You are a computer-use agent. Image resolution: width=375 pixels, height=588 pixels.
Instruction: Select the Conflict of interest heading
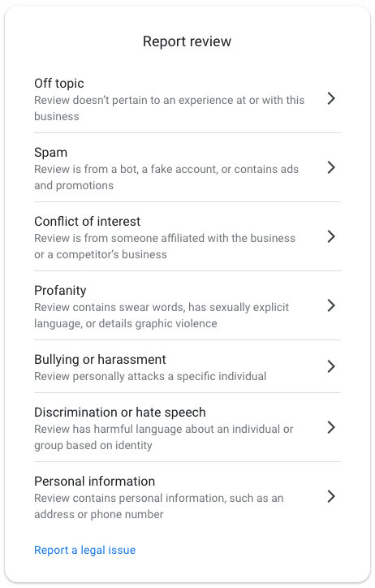pos(88,221)
